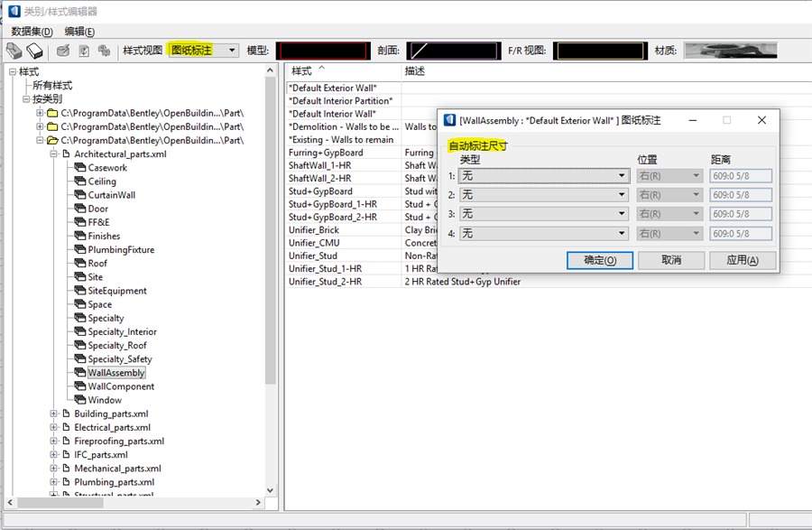
Task: Collapse the 按类别 tree node
Action: pos(26,99)
